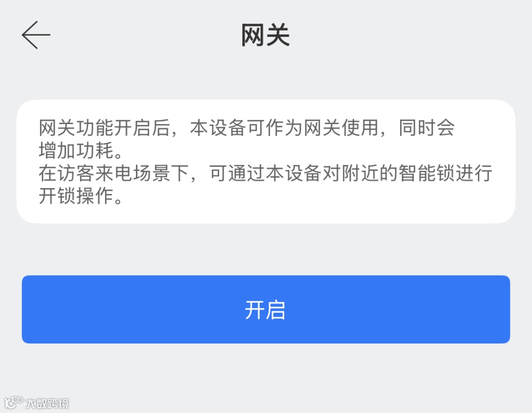
Task: Click the 大数跨境 watermark text
Action: point(47,403)
